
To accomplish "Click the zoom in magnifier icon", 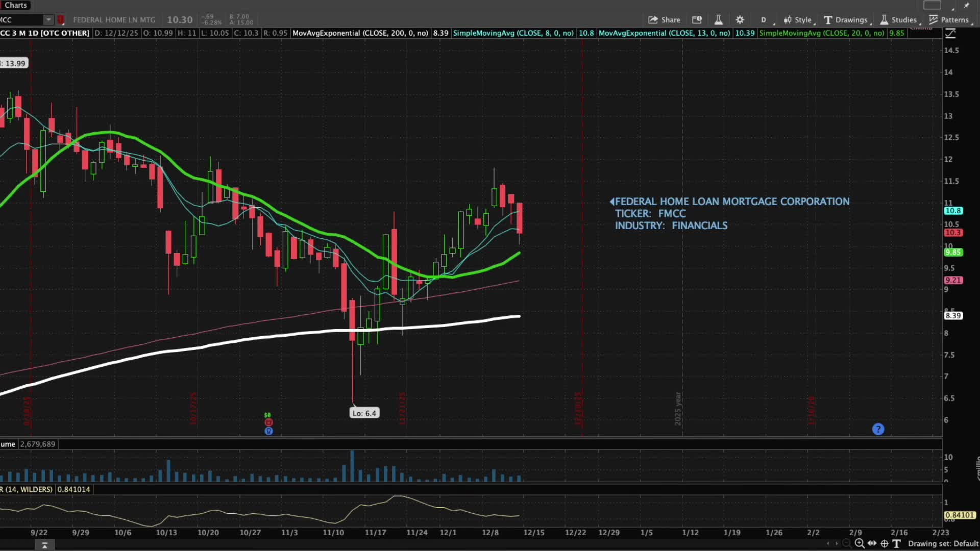I will (x=860, y=544).
